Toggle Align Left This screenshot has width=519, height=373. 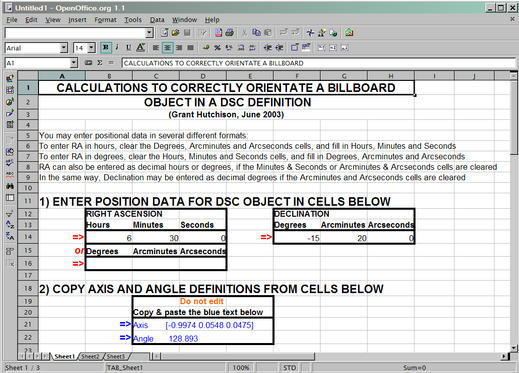click(156, 48)
